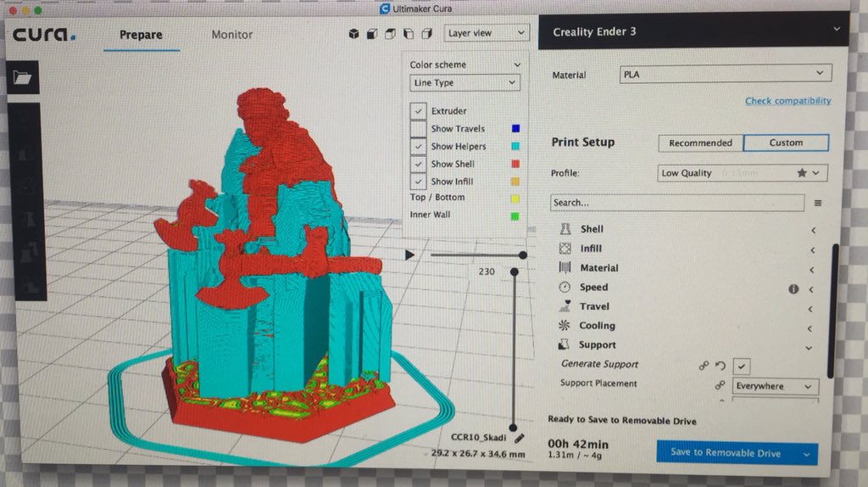Expand the Shell settings chevron
The height and width of the screenshot is (487, 868).
(813, 230)
